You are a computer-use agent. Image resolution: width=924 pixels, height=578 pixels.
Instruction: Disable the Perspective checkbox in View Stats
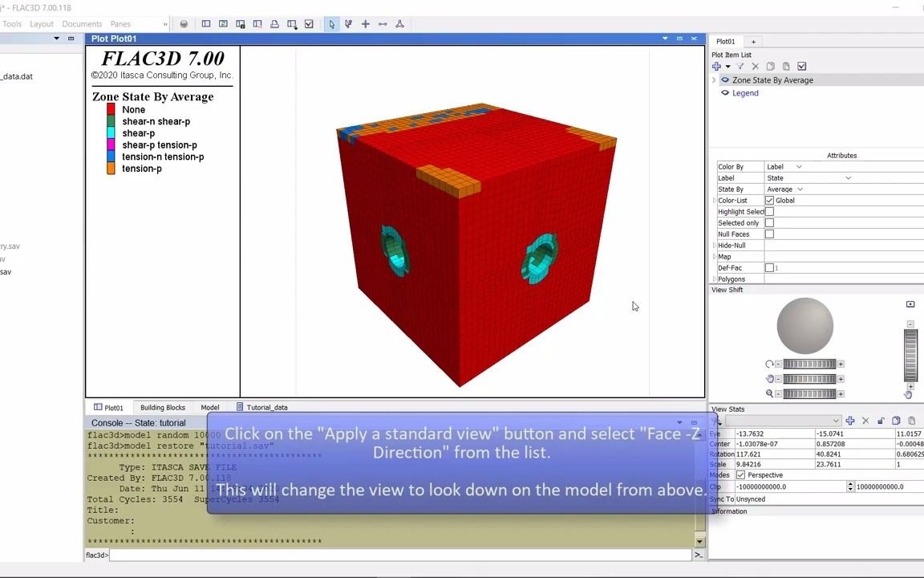(x=740, y=474)
